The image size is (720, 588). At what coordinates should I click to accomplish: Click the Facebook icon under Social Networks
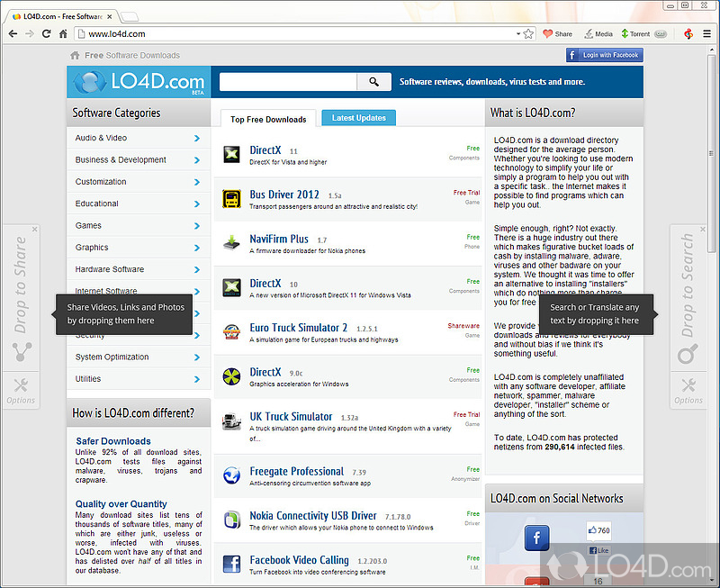point(537,537)
